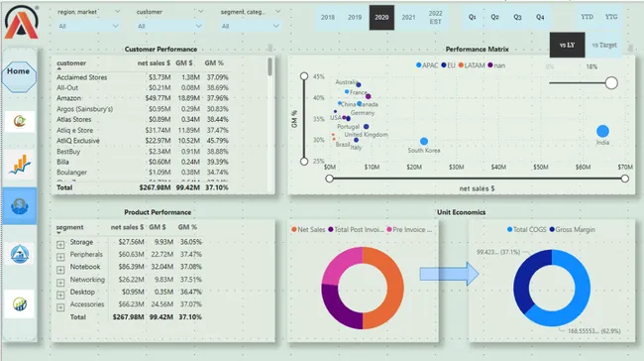Click the Net Sales donut legend item
Image resolution: width=644 pixels, height=361 pixels.
pyautogui.click(x=308, y=229)
